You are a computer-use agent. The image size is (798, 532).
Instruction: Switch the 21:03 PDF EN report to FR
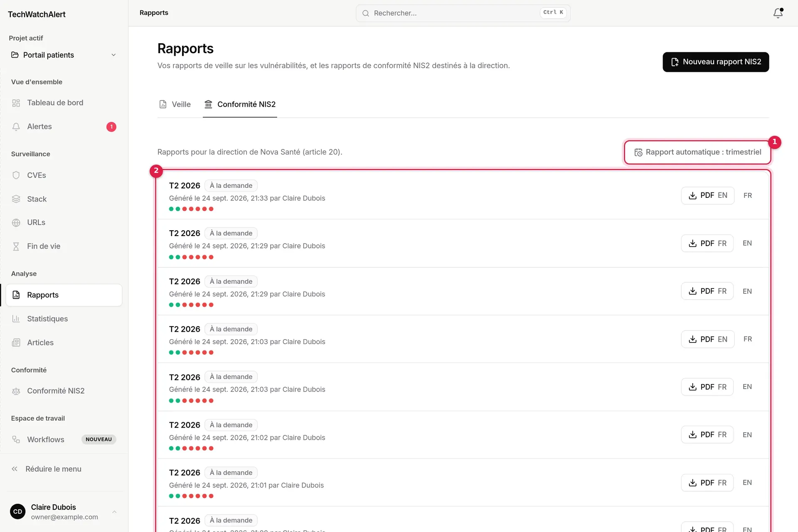748,339
